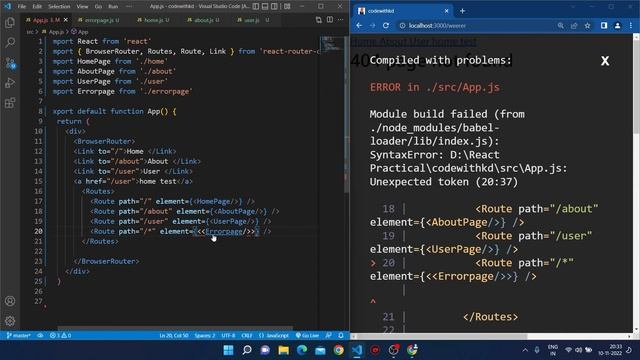Open the Selection menu
The height and width of the screenshot is (360, 640).
point(59,7)
